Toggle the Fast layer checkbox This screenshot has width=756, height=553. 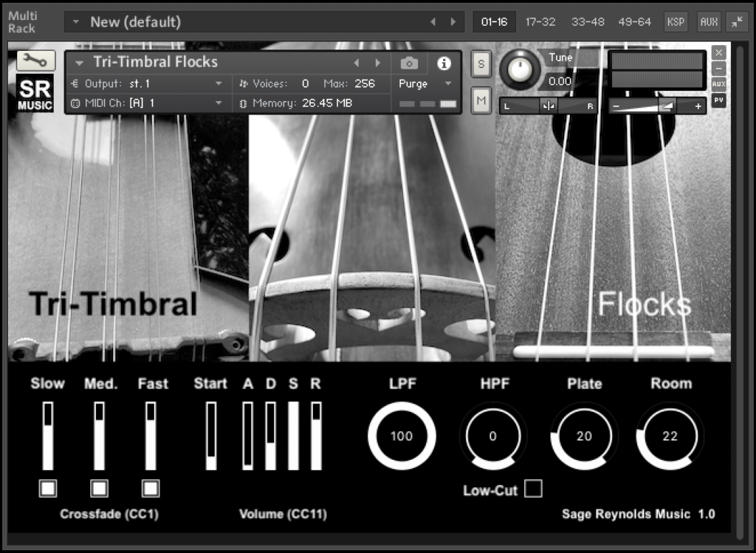pyautogui.click(x=151, y=488)
